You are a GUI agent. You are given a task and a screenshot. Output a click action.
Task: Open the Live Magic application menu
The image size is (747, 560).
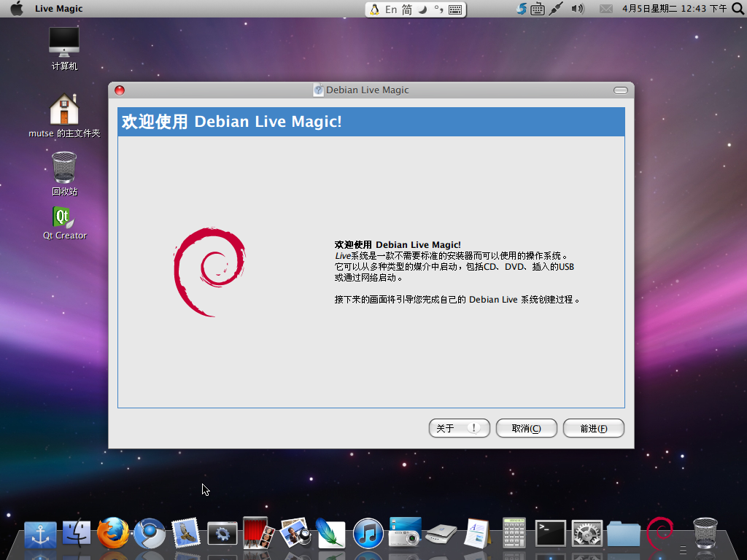[58, 9]
